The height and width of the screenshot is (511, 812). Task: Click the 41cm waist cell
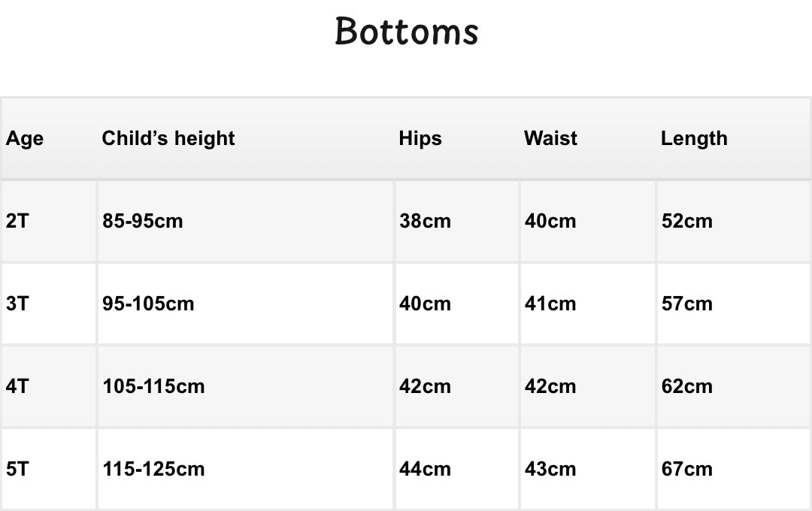(x=588, y=304)
